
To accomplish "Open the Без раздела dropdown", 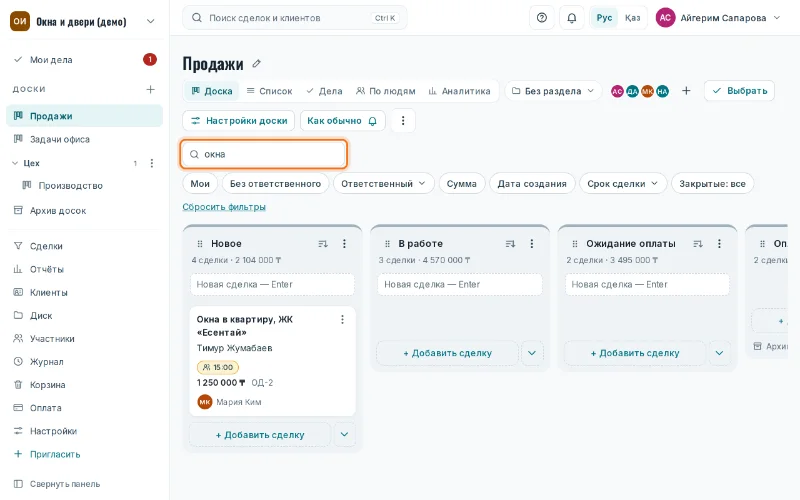I will tap(553, 91).
